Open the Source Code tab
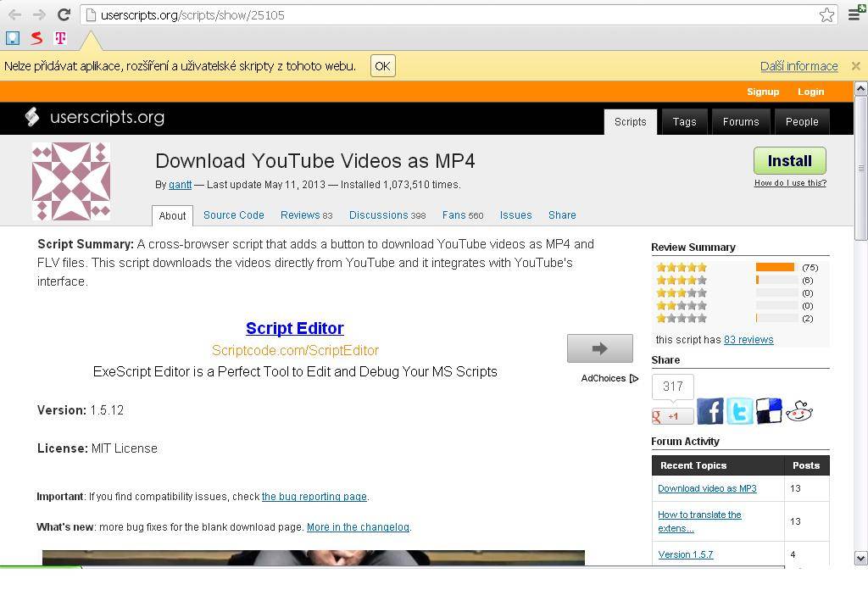 click(x=234, y=215)
